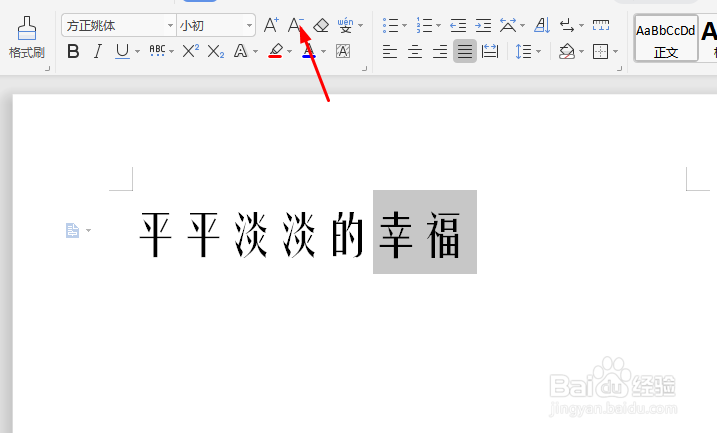Apply borders to paragraph
The image size is (717, 433).
(x=600, y=51)
